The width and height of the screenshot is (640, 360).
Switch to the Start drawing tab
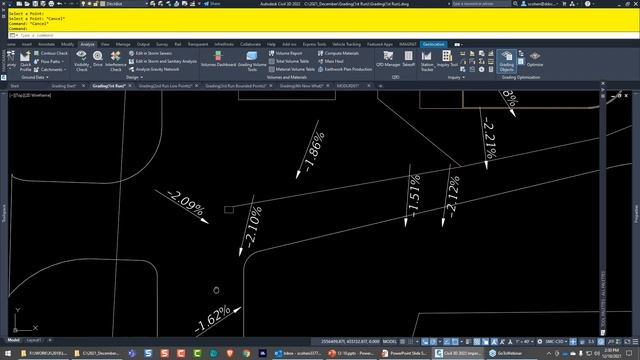tap(15, 86)
